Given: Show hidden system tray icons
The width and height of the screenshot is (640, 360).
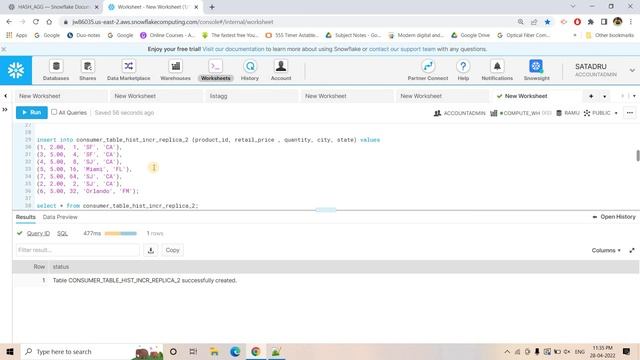Looking at the screenshot, I should point(507,351).
